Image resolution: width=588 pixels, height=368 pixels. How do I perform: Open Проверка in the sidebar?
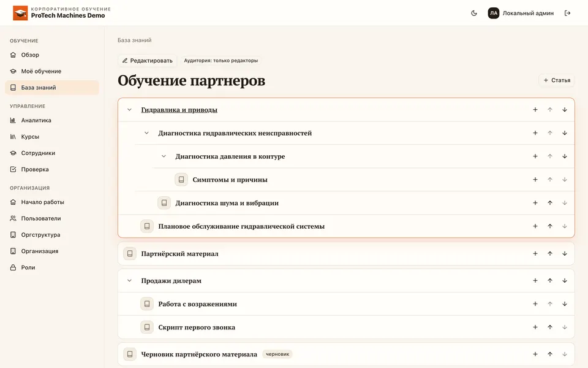51,169
